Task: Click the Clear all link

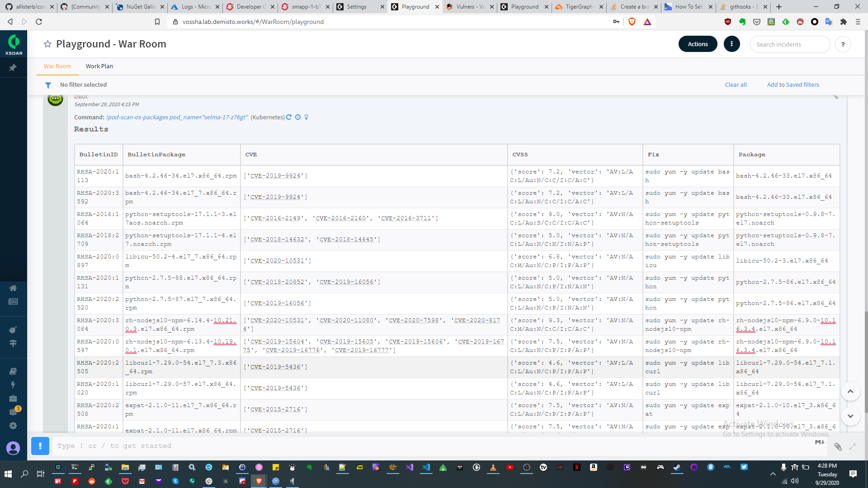Action: pos(736,84)
